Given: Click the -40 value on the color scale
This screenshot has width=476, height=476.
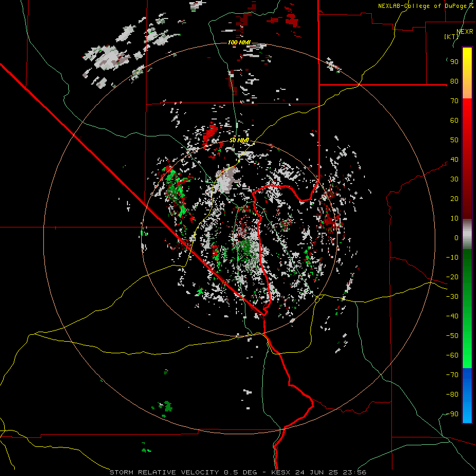Looking at the screenshot, I should pos(452,316).
